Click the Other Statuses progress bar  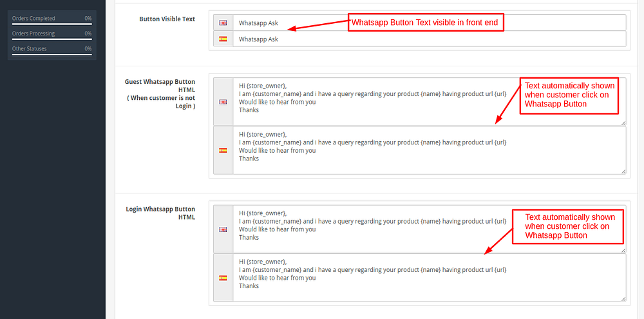pyautogui.click(x=52, y=54)
